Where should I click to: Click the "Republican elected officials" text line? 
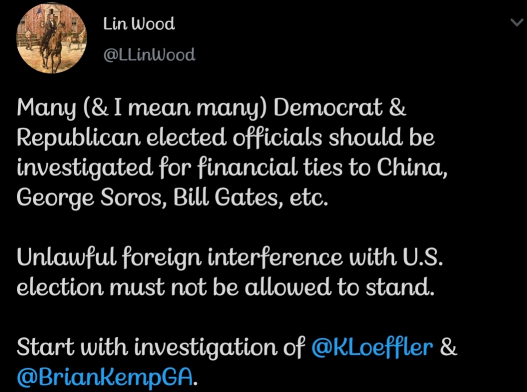pos(226,138)
